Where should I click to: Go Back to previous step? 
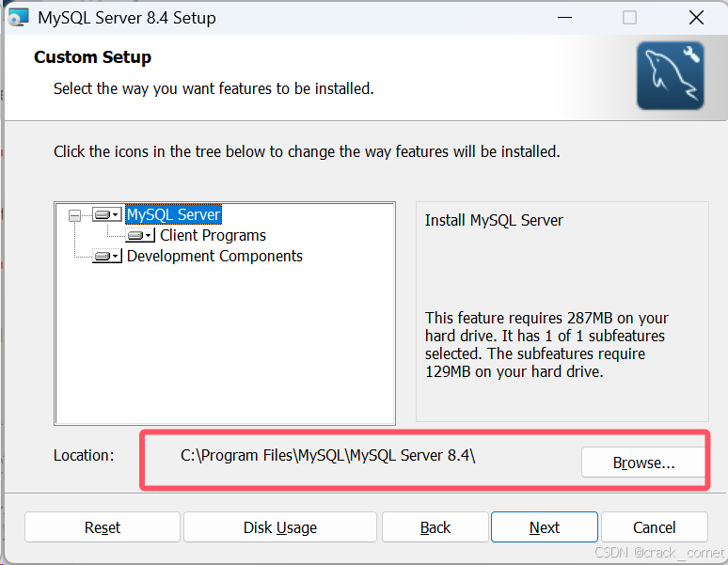[435, 527]
